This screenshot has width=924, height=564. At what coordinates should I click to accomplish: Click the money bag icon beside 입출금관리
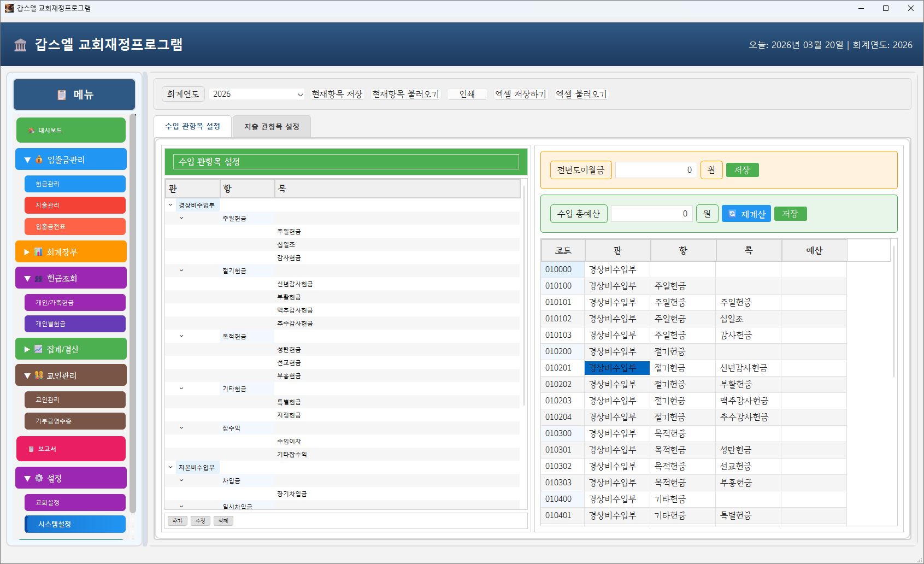click(x=39, y=160)
